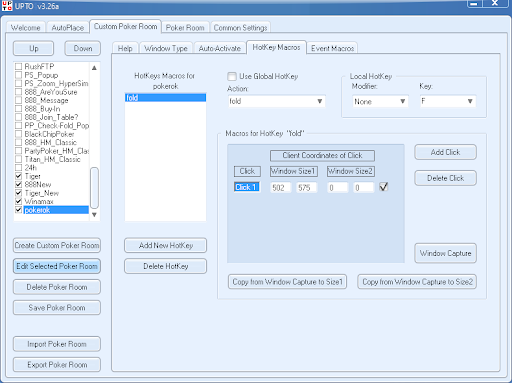Image resolution: width=512 pixels, height=383 pixels.
Task: Click Add New HotKey button
Action: (x=165, y=245)
